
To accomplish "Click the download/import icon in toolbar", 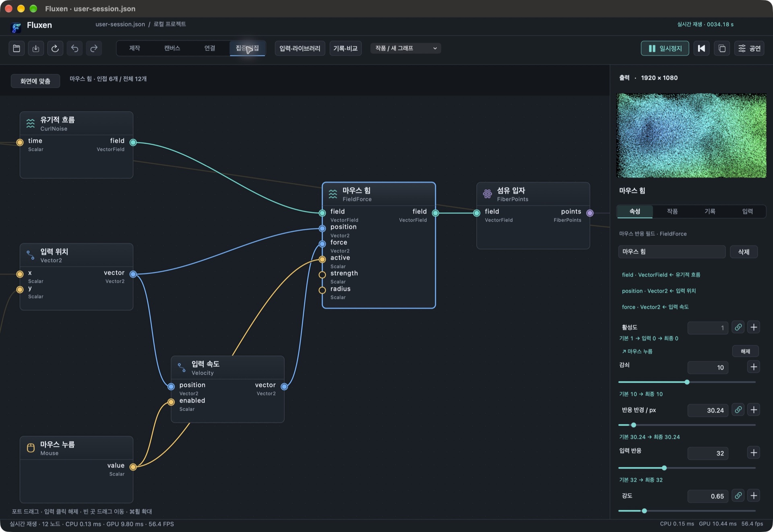I will pyautogui.click(x=36, y=48).
